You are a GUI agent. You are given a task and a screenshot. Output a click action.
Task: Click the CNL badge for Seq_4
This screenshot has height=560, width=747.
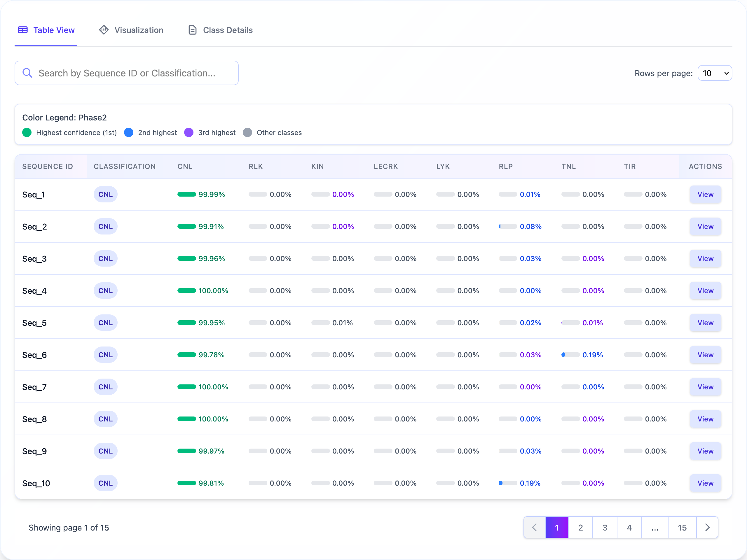pos(105,290)
